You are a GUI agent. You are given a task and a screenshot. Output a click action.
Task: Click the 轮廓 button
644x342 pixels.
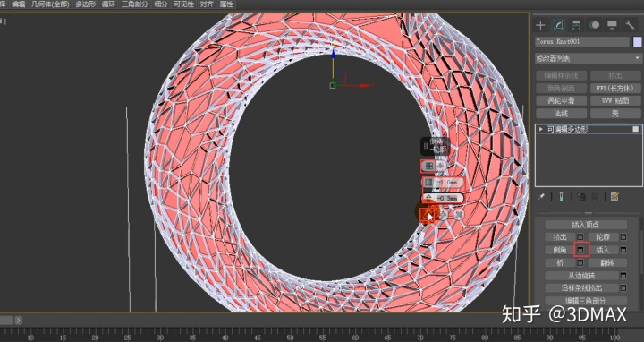[x=603, y=237]
